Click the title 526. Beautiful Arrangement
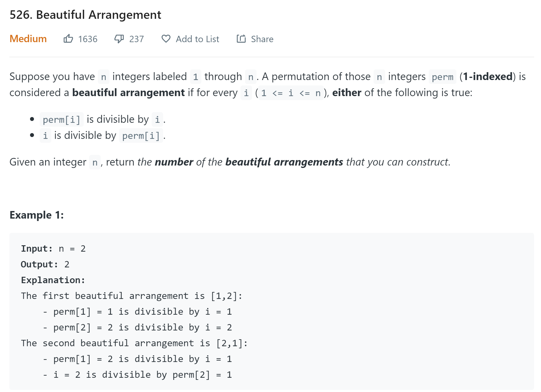 (85, 15)
